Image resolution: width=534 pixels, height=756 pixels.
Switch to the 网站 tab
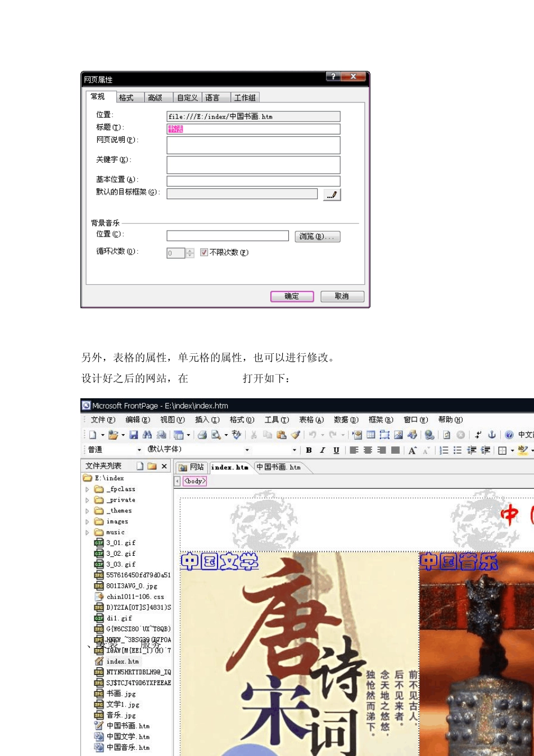tap(191, 467)
